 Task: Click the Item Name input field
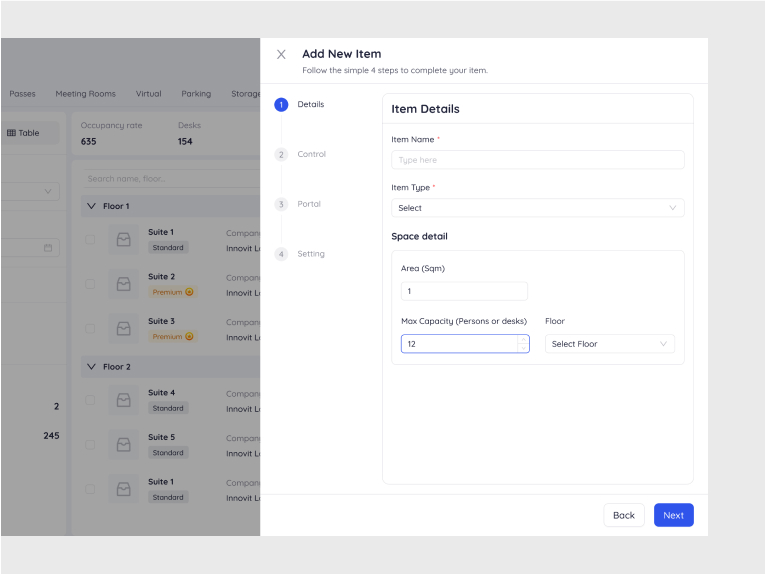[538, 160]
